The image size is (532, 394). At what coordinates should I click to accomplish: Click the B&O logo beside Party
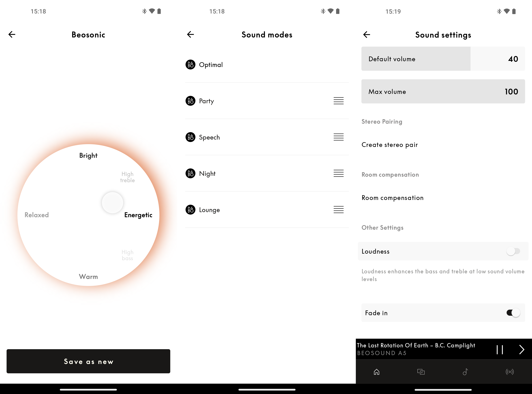190,101
